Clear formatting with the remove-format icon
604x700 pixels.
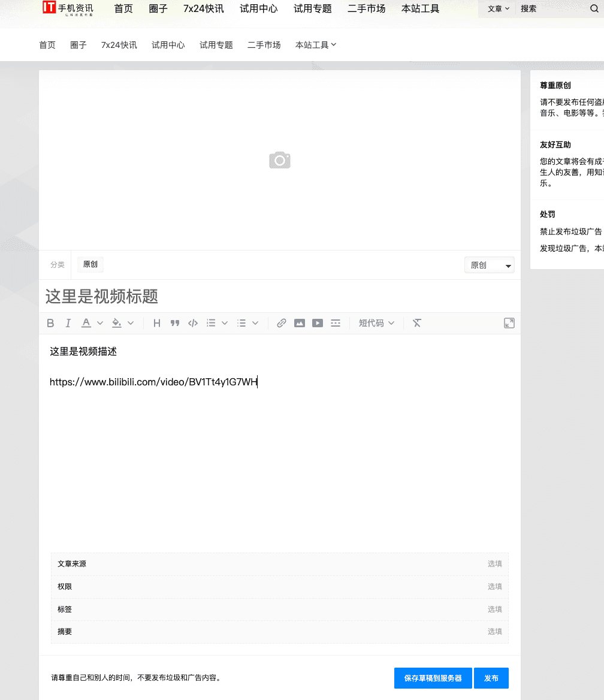(x=417, y=323)
